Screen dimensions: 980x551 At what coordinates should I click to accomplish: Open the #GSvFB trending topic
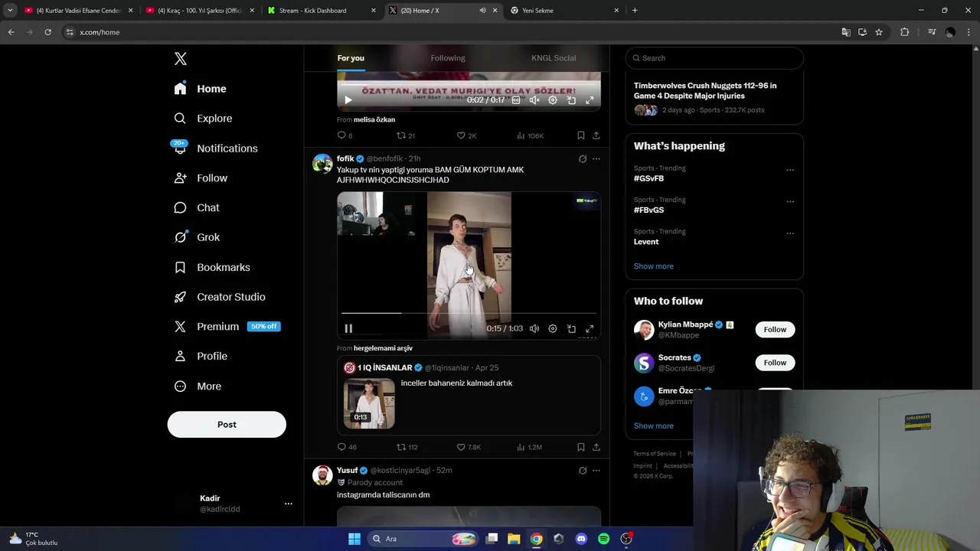tap(648, 178)
